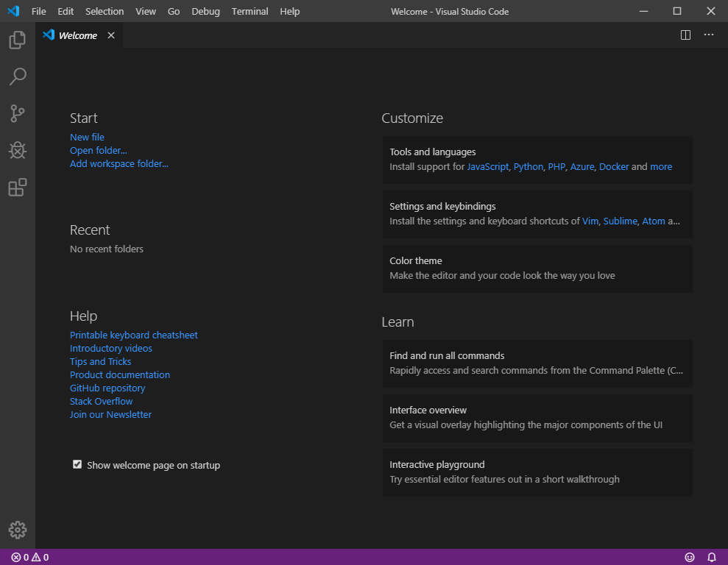Click the Tools and languages heading
This screenshot has width=728, height=565.
[x=432, y=152]
